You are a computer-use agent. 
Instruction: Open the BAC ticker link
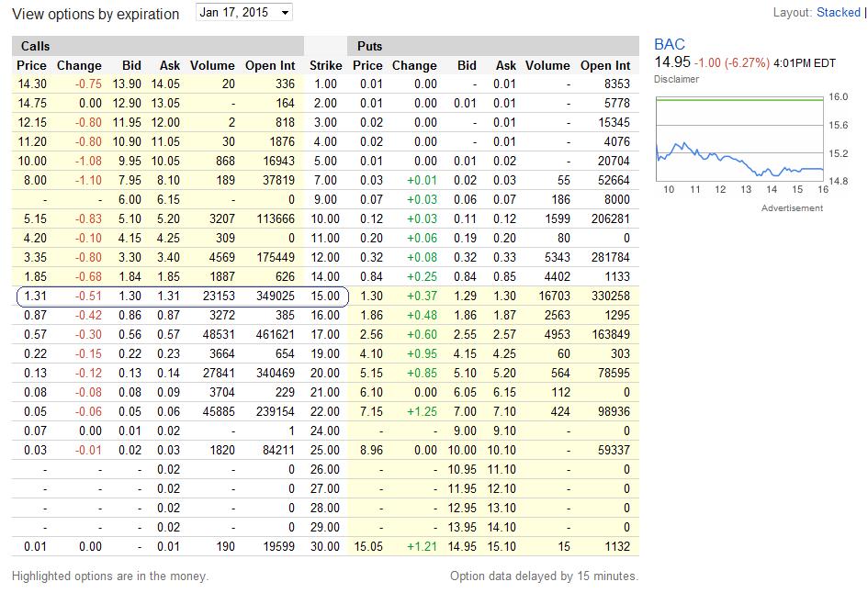[x=670, y=44]
